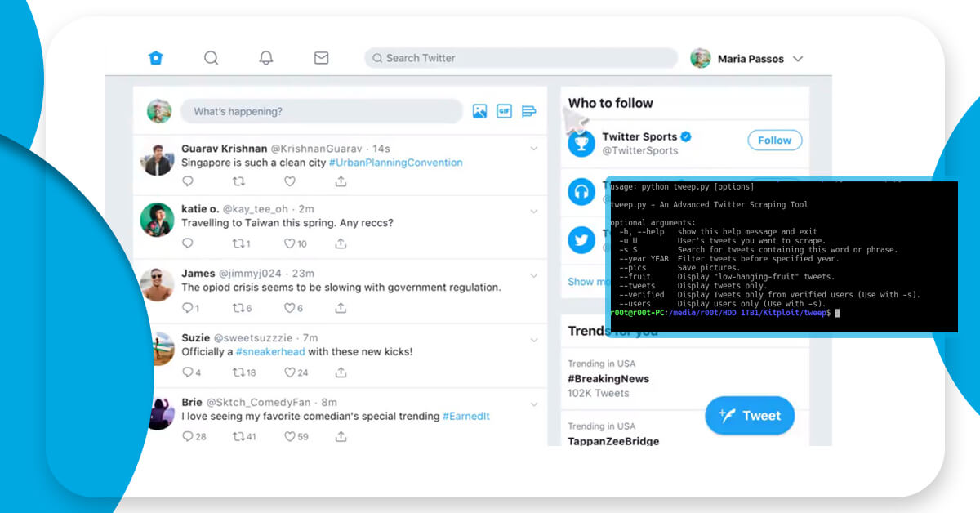The width and height of the screenshot is (980, 513).
Task: Click the Search Twitter field
Action: pos(521,58)
